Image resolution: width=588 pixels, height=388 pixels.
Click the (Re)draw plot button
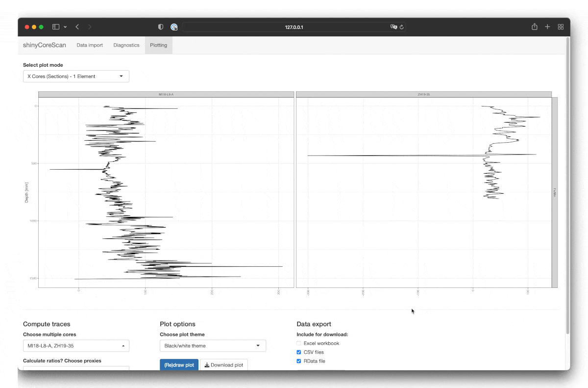[179, 365]
